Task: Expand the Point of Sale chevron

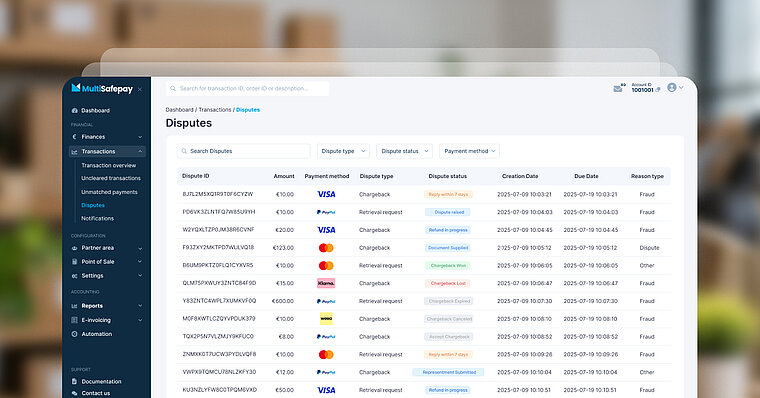Action: click(x=140, y=262)
